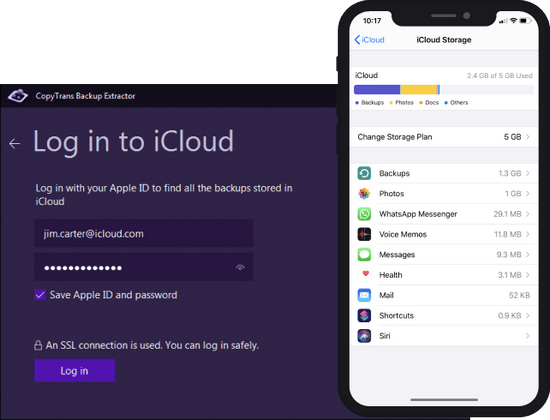Click the CopyTrans Backup Extractor title text
The image size is (550, 420).
click(x=85, y=96)
